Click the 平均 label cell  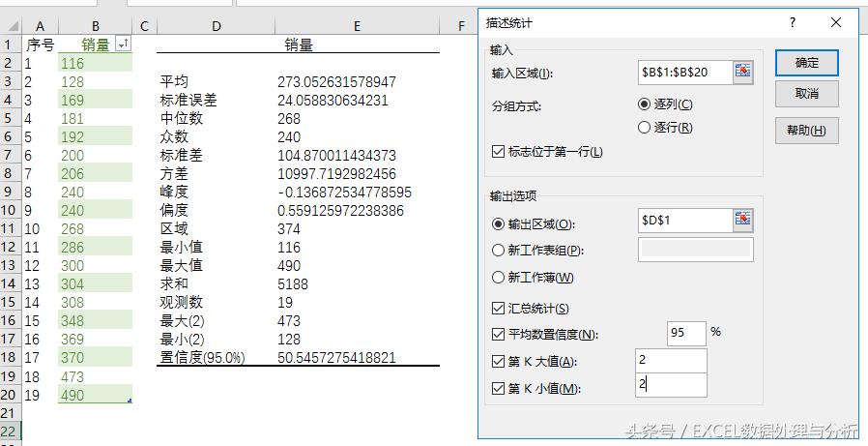(216, 81)
